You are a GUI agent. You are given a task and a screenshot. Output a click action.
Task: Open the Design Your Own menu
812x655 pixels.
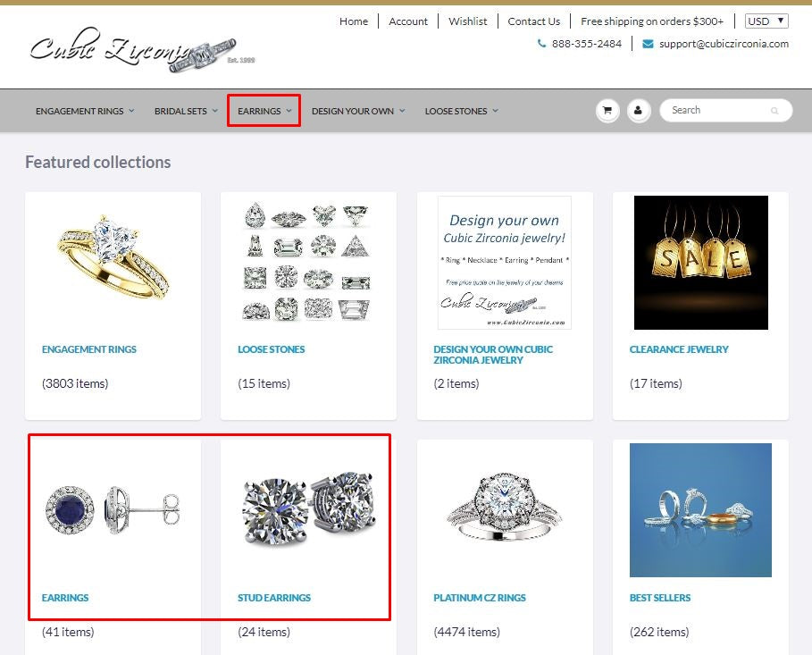pos(358,111)
